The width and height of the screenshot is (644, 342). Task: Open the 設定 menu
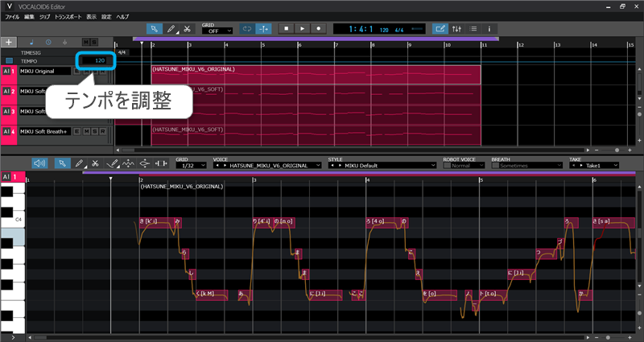(106, 17)
